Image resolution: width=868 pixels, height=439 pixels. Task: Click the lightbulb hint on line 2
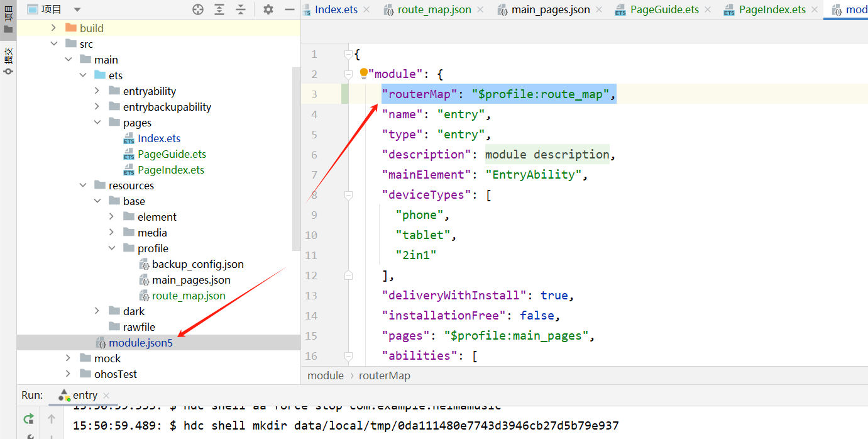tap(363, 74)
